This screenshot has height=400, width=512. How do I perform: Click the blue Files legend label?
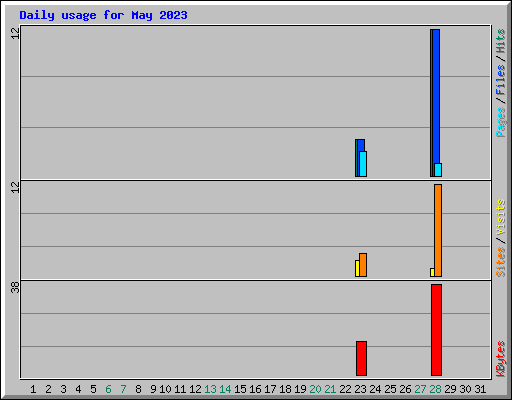tap(500, 80)
